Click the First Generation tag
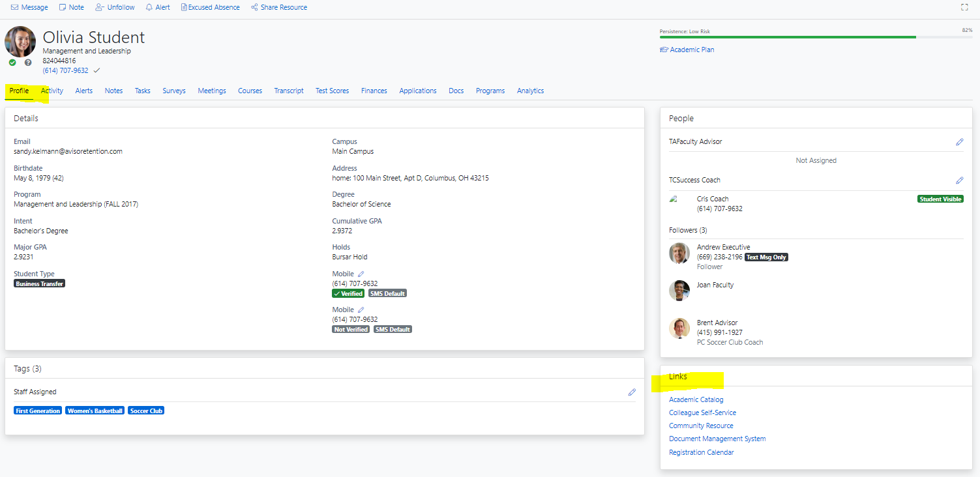This screenshot has height=477, width=980. pos(38,411)
